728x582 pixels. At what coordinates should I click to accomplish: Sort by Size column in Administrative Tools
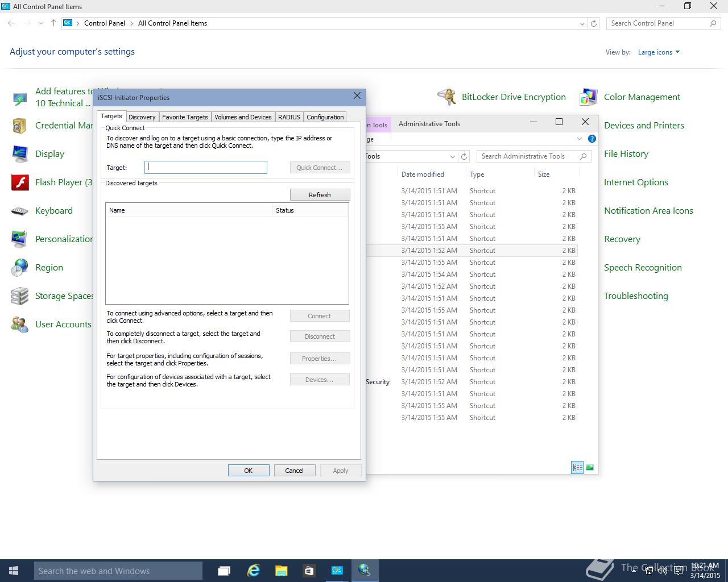point(557,174)
